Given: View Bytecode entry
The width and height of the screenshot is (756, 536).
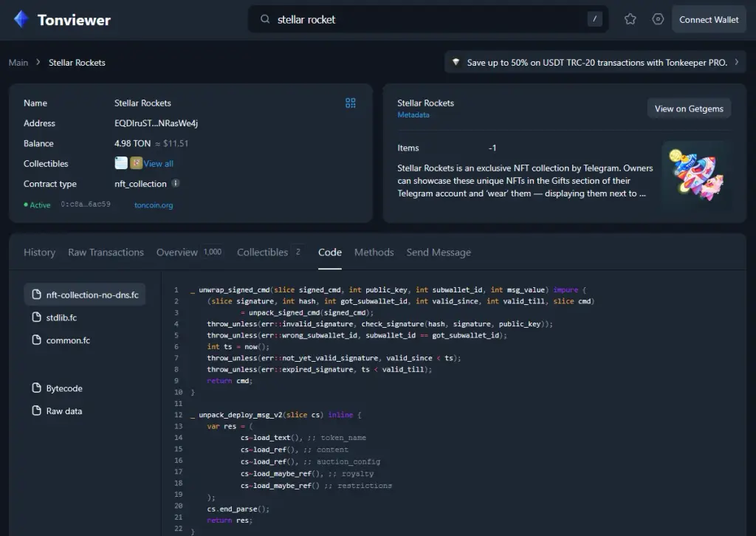Looking at the screenshot, I should coord(64,388).
